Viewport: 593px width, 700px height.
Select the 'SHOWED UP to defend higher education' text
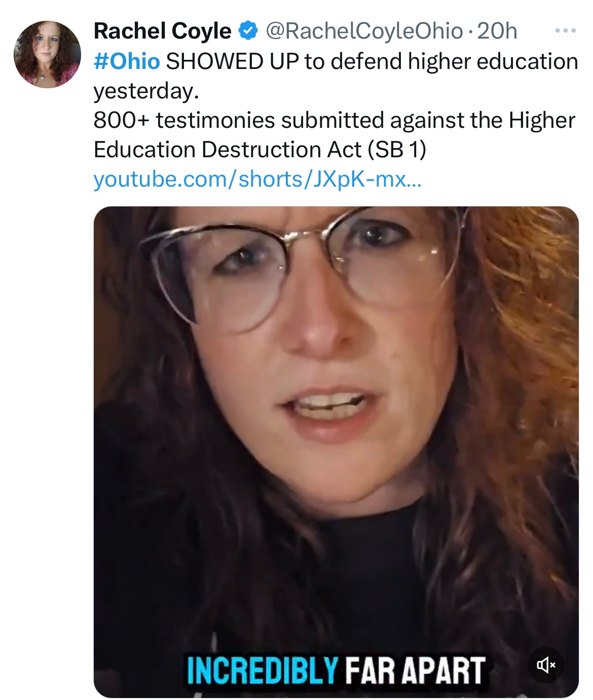(372, 61)
